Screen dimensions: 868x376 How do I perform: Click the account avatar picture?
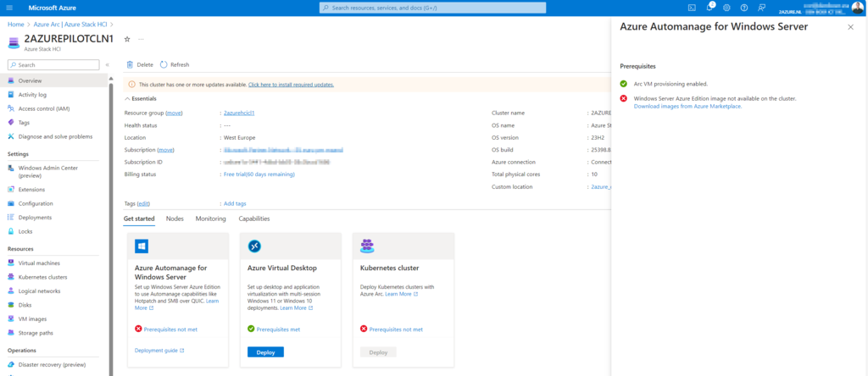coord(857,8)
